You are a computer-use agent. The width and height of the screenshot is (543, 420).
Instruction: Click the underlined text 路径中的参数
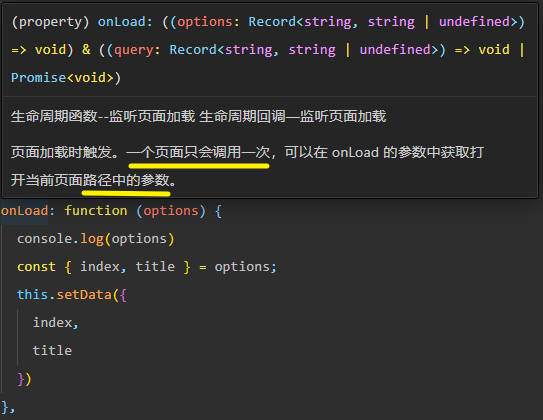click(x=126, y=180)
